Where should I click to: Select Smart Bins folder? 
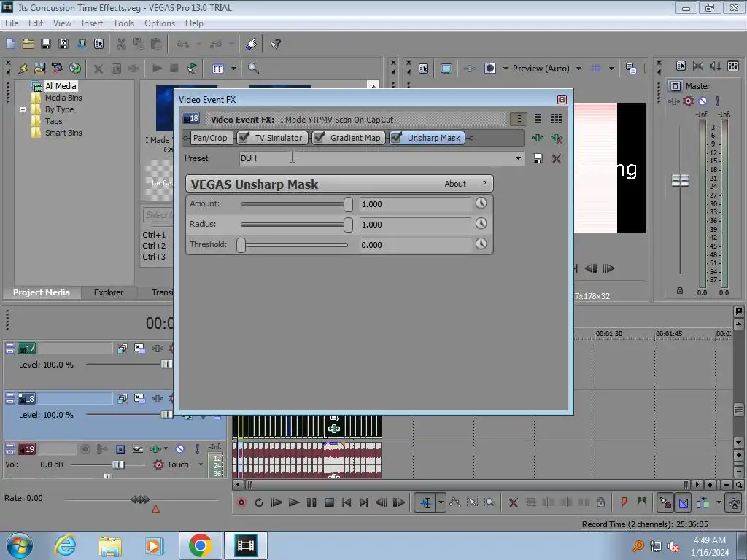click(x=63, y=133)
